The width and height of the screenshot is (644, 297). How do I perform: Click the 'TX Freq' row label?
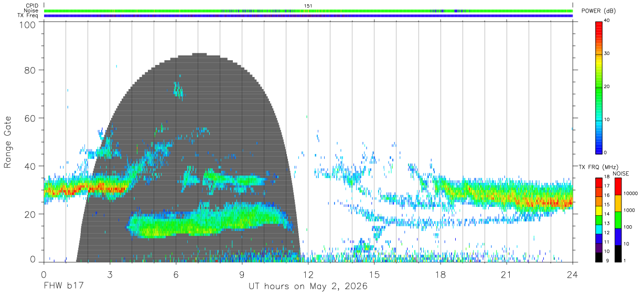(x=28, y=15)
